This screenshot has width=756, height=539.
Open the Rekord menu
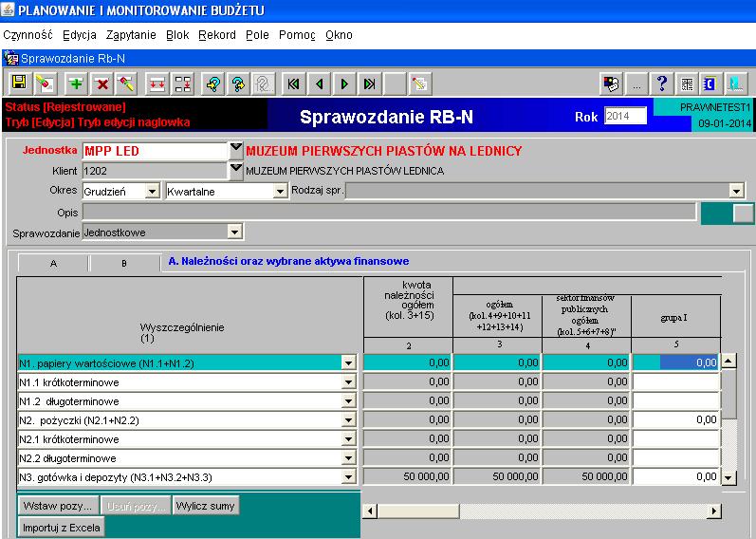[217, 35]
